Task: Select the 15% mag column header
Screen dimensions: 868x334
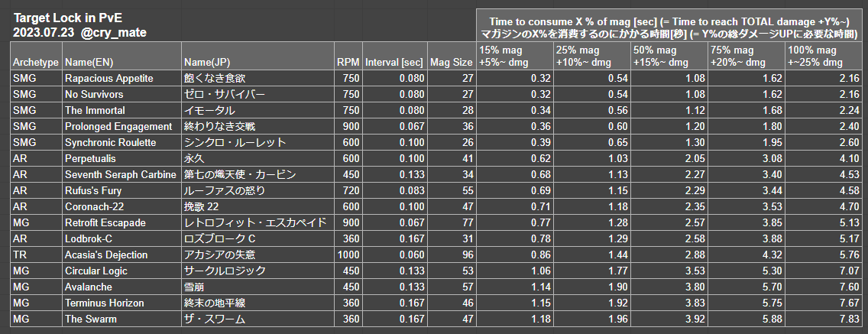Action: tap(513, 56)
